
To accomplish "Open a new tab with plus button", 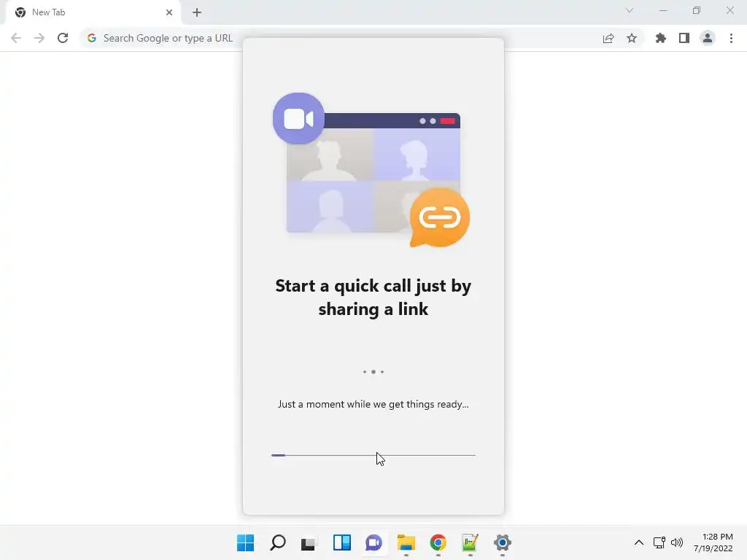I will click(x=197, y=12).
